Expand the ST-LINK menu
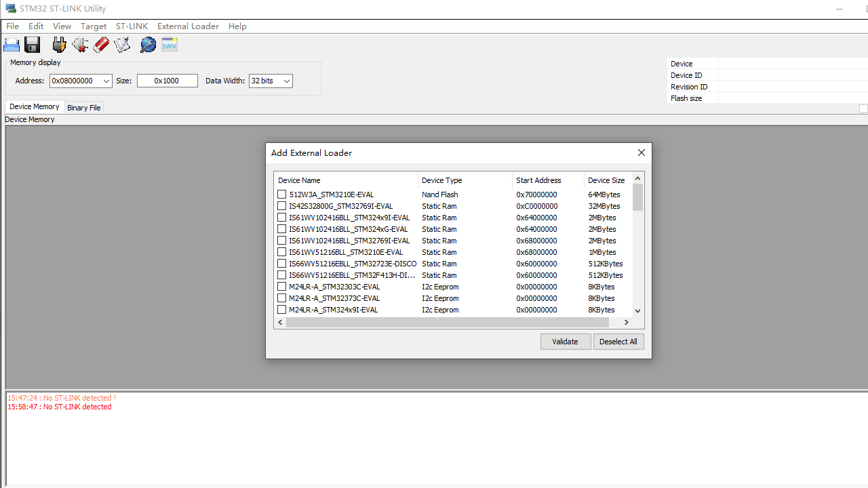Image resolution: width=868 pixels, height=488 pixels. tap(132, 26)
